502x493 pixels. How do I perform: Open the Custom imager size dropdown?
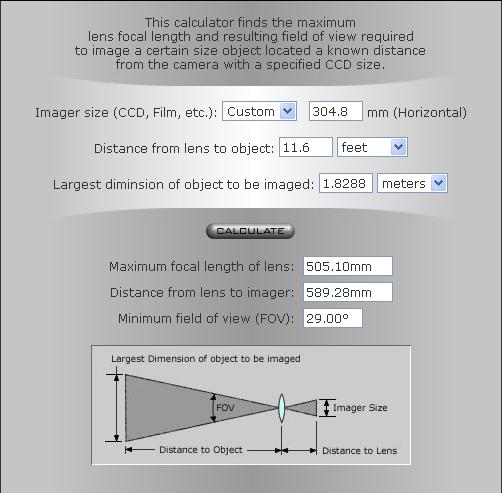259,111
